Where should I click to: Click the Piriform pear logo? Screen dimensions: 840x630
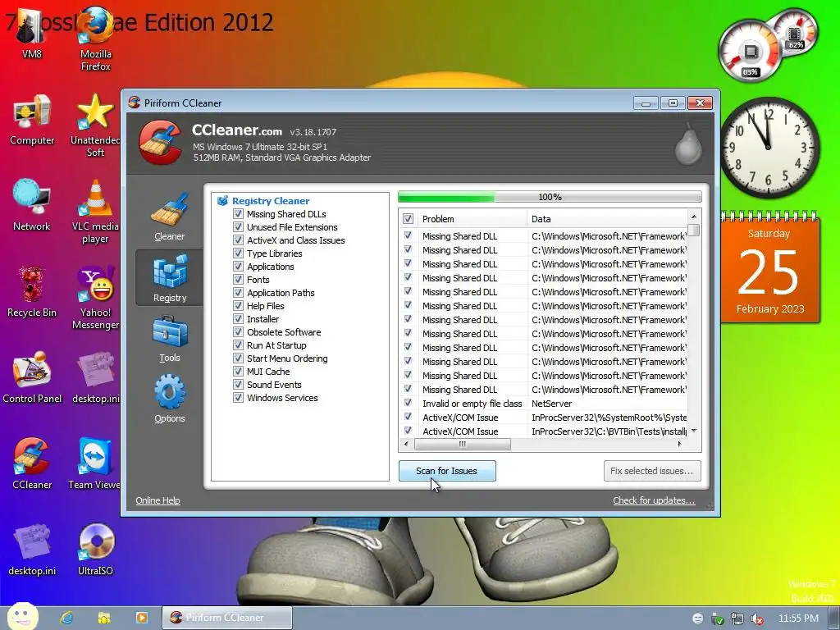coord(688,143)
